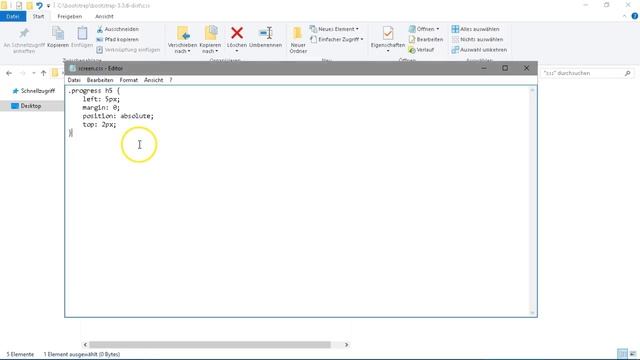This screenshot has height=360, width=640.
Task: Open Verschieben nach dropdown
Action: pyautogui.click(x=182, y=40)
